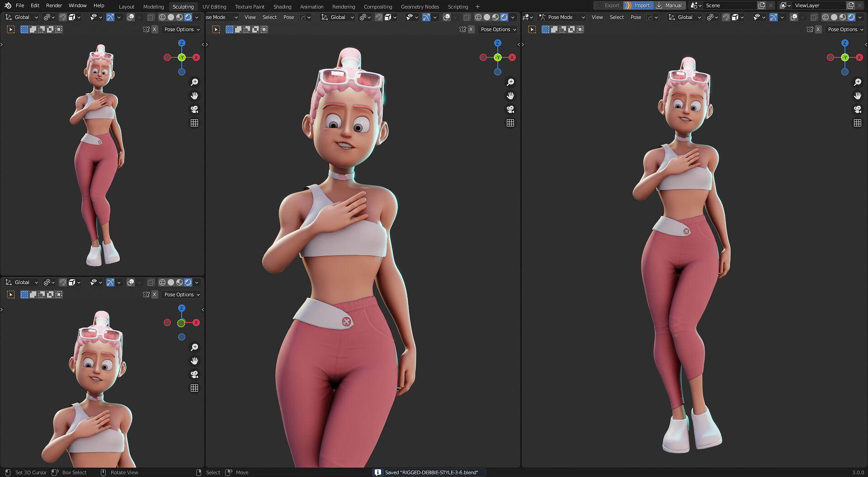
Task: Toggle X-Ray mode in the center viewport
Action: click(x=467, y=17)
